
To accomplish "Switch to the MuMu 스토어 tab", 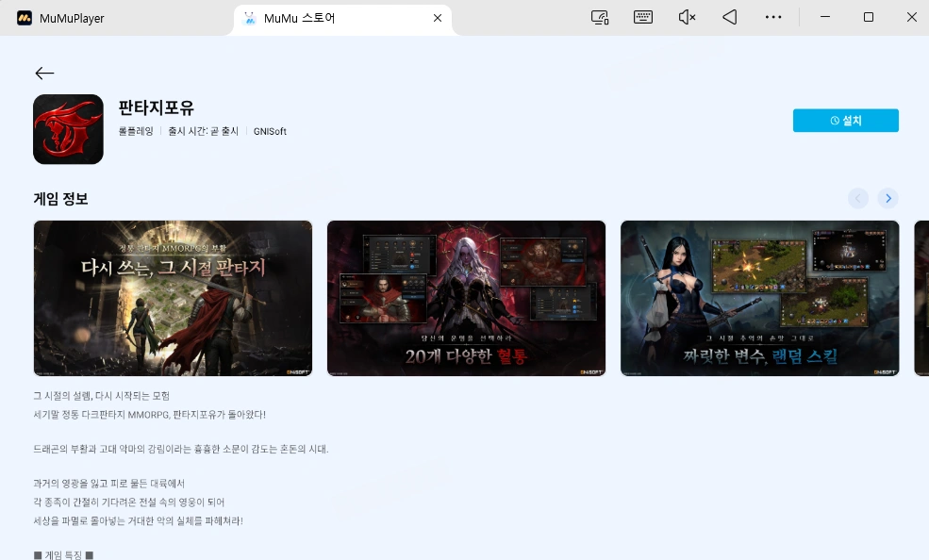I will pyautogui.click(x=341, y=18).
